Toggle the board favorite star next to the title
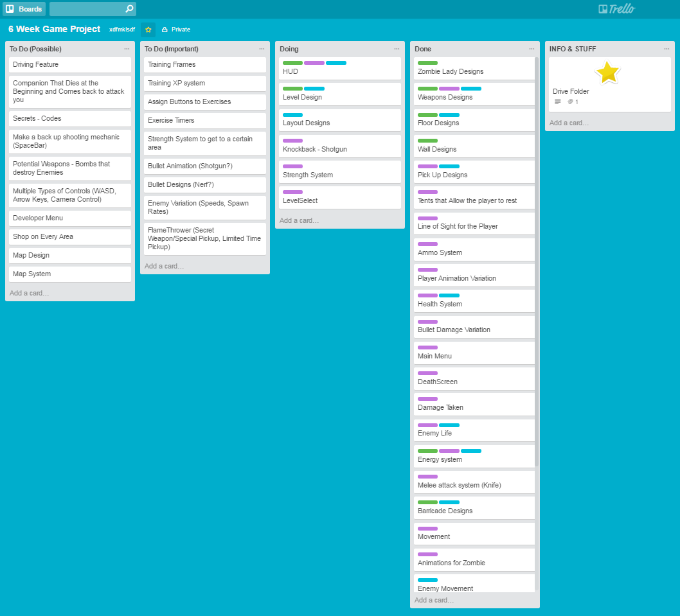The height and width of the screenshot is (616, 680). pyautogui.click(x=147, y=29)
